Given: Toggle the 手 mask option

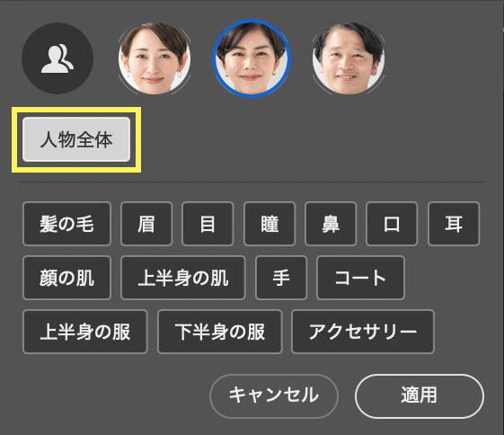Looking at the screenshot, I should (281, 278).
